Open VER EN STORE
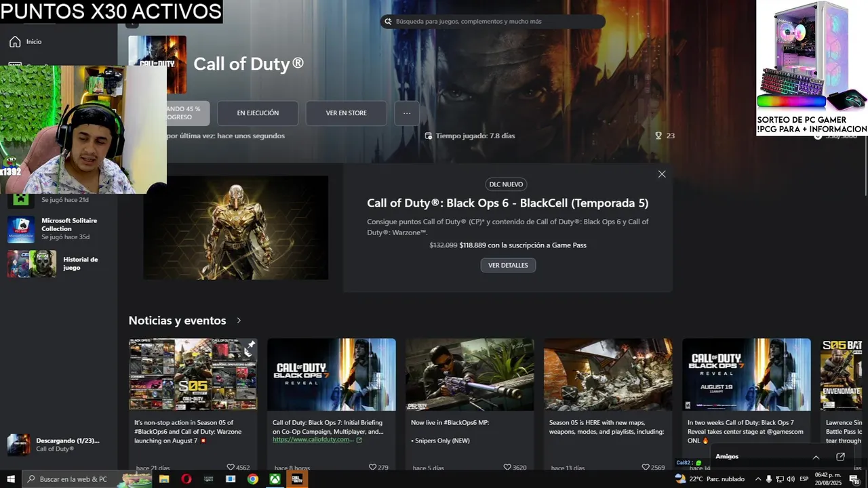Viewport: 868px width, 488px height. coord(346,113)
